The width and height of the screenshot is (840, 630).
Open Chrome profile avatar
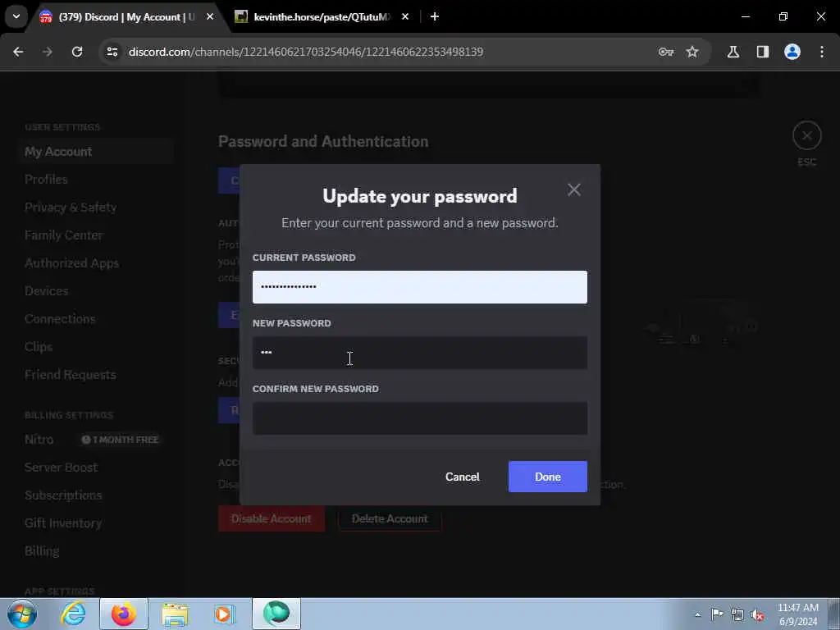coord(792,52)
